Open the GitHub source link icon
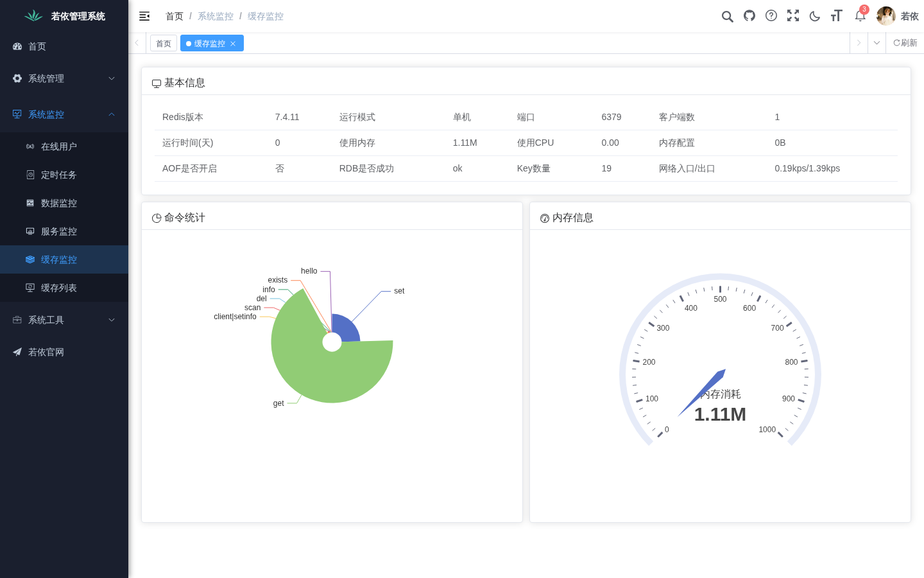The width and height of the screenshot is (924, 578). pyautogui.click(x=749, y=16)
